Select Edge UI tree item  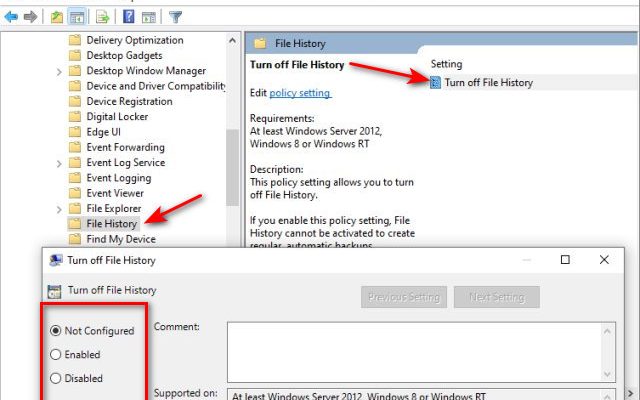click(x=103, y=132)
